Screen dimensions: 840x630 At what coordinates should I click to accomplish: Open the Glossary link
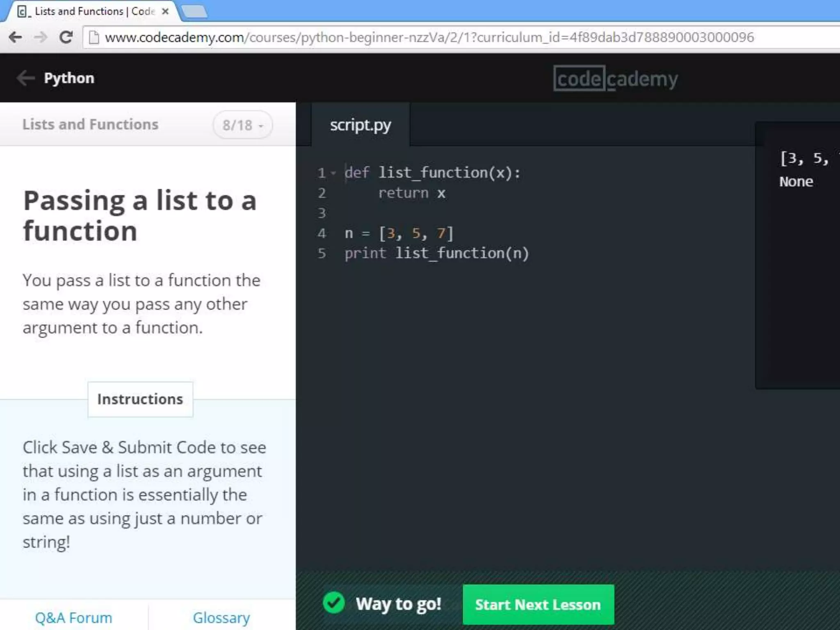[x=221, y=617]
